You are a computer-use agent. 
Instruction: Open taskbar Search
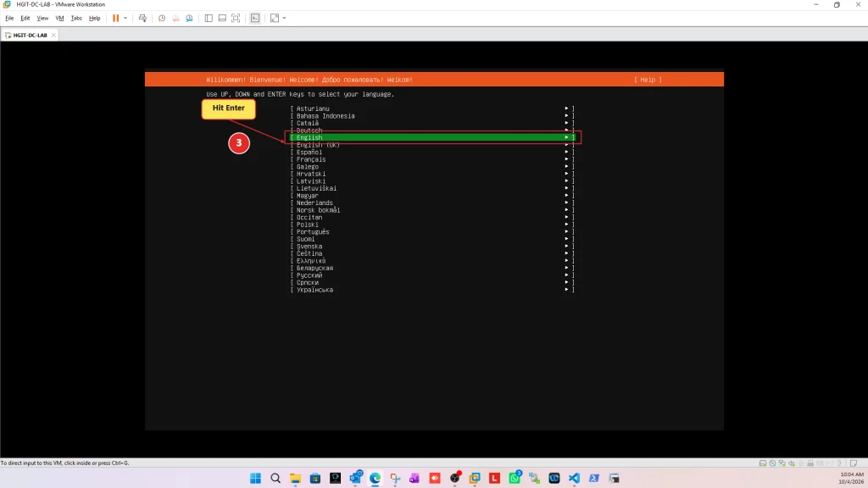(275, 478)
